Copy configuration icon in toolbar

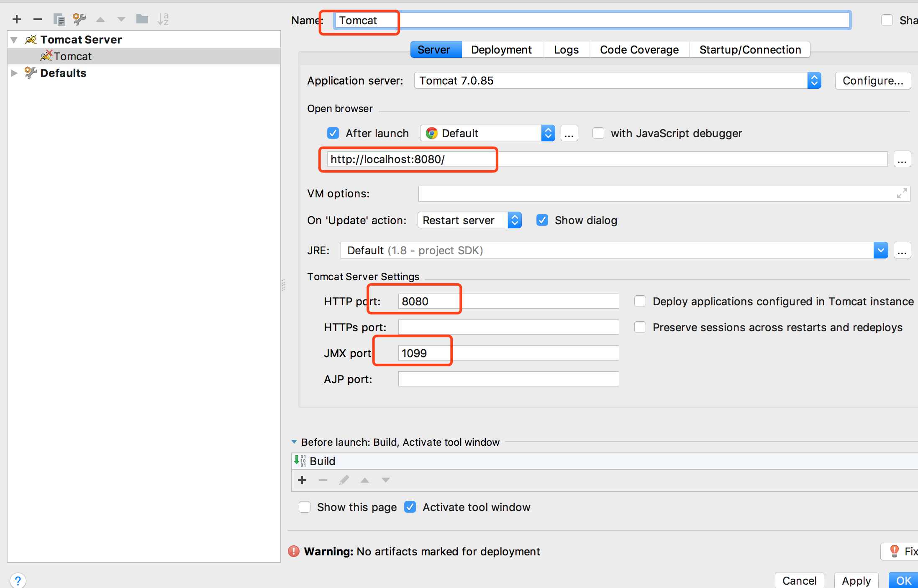coord(59,19)
